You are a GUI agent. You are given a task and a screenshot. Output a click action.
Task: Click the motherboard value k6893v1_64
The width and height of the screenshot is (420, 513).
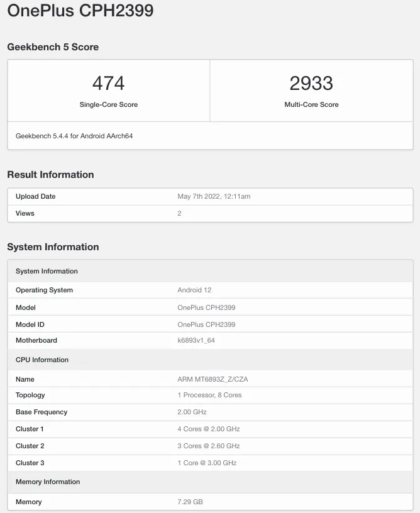(x=196, y=341)
